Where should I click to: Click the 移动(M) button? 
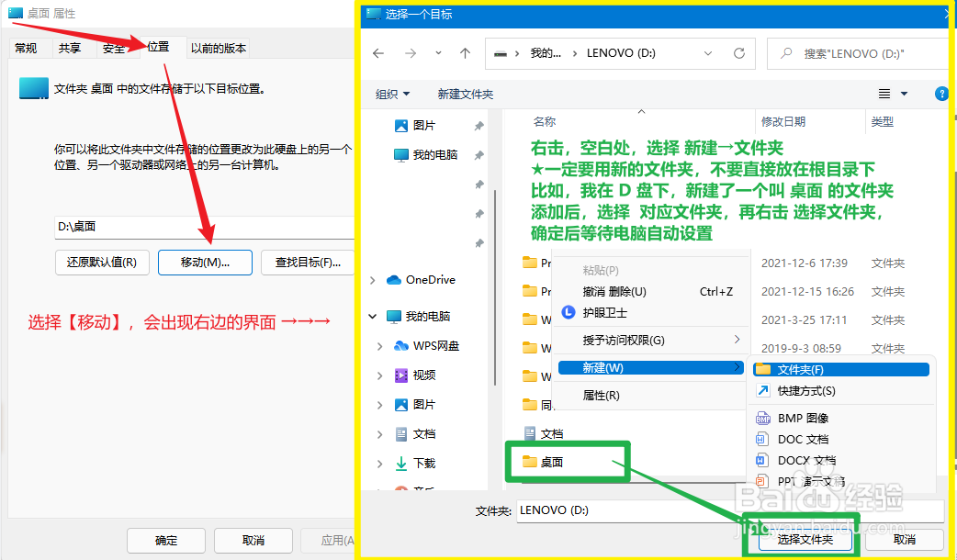pos(204,262)
